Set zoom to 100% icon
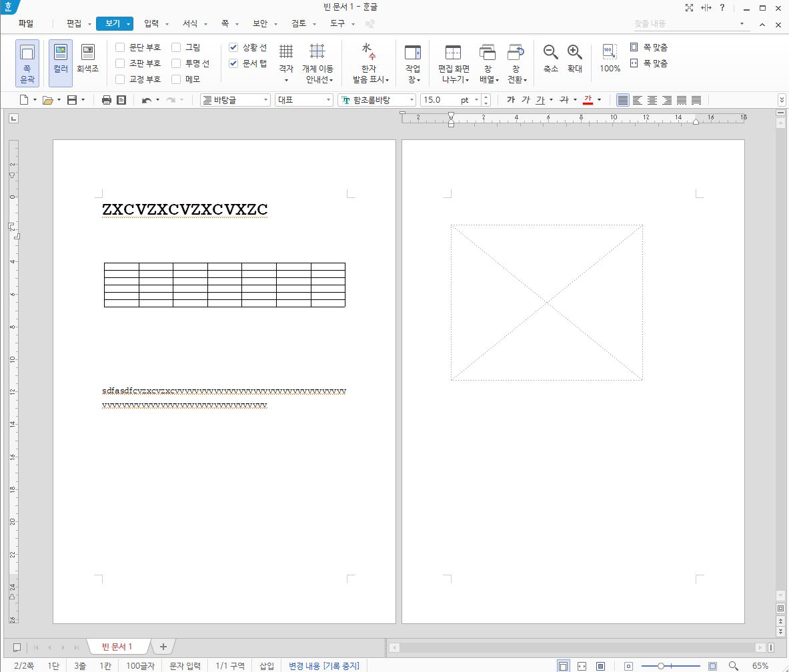The width and height of the screenshot is (789, 672). (610, 53)
